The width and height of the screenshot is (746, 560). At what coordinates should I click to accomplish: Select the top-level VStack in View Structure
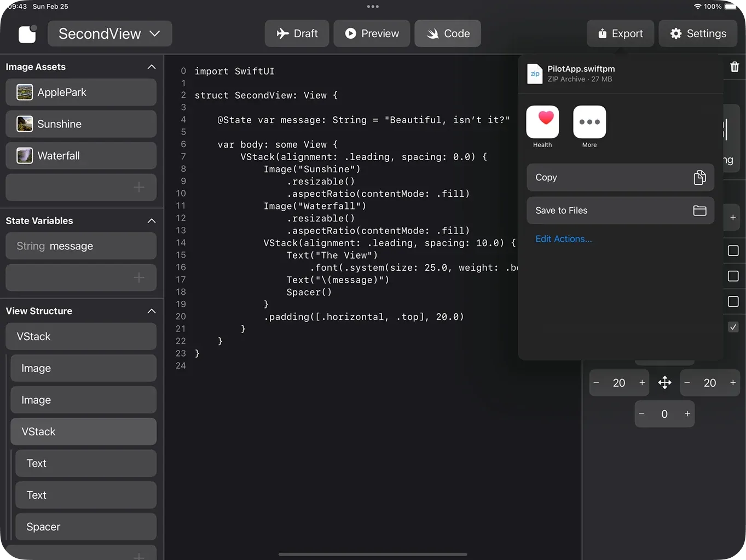81,336
